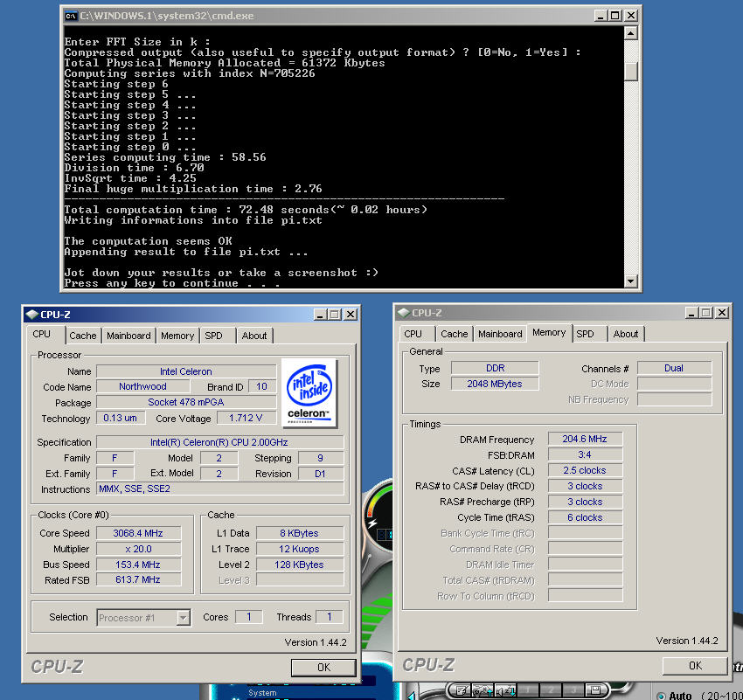Click the memory Size value 2048 MBytes

point(495,384)
